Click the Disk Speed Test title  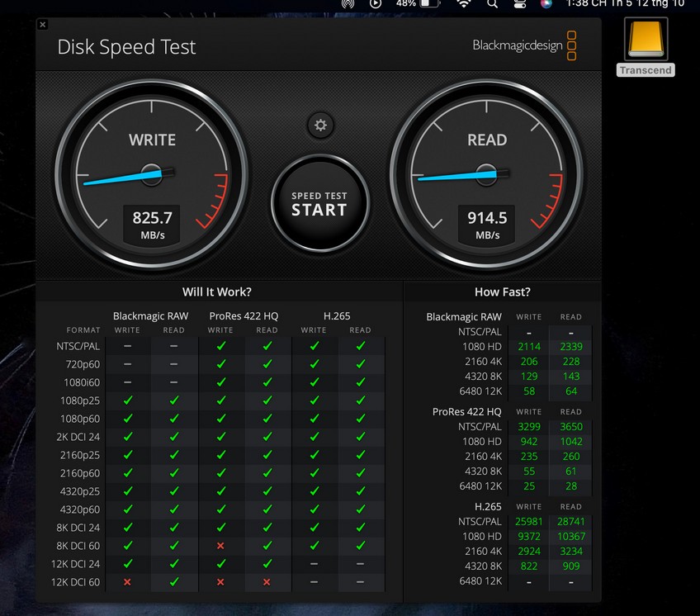pyautogui.click(x=126, y=47)
